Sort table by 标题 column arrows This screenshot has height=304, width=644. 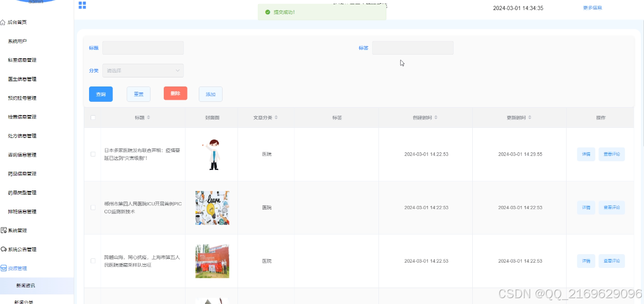coord(148,117)
